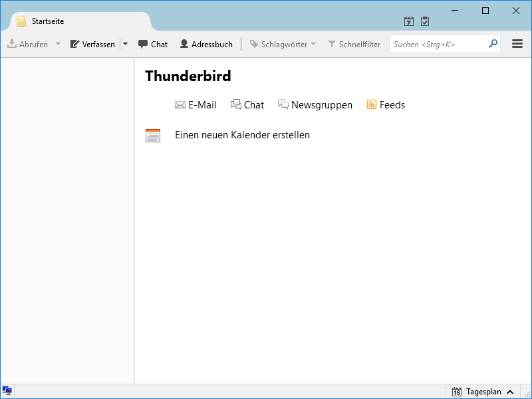The height and width of the screenshot is (399, 532).
Task: Click the Tagesplan calendar day icon
Action: [x=457, y=392]
